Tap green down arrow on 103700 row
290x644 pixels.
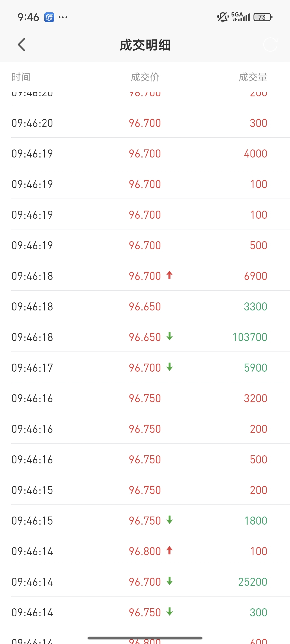169,336
